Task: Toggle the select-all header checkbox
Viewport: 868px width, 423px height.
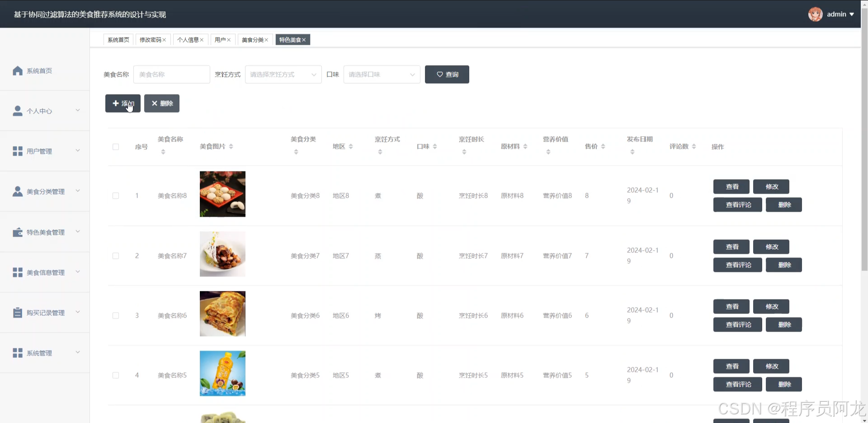Action: click(x=116, y=147)
